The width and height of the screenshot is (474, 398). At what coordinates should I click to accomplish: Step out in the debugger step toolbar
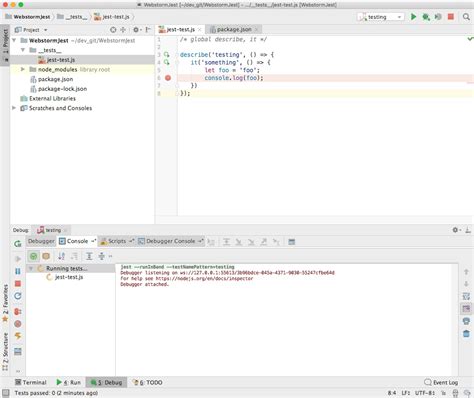[x=264, y=242]
